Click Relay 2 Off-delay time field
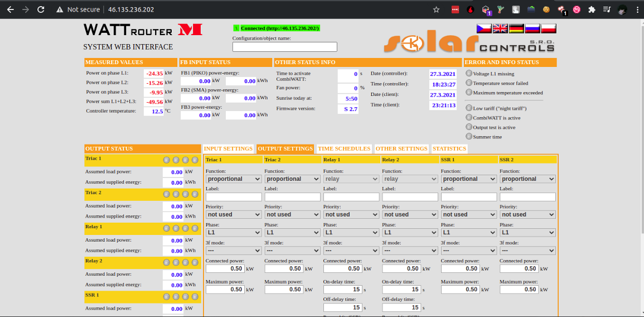This screenshot has width=644, height=317. (x=401, y=307)
